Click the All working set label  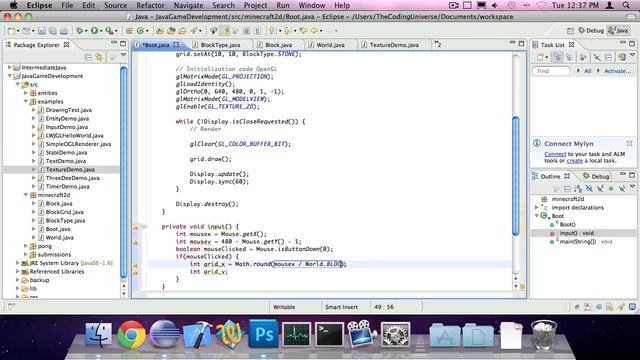(587, 71)
